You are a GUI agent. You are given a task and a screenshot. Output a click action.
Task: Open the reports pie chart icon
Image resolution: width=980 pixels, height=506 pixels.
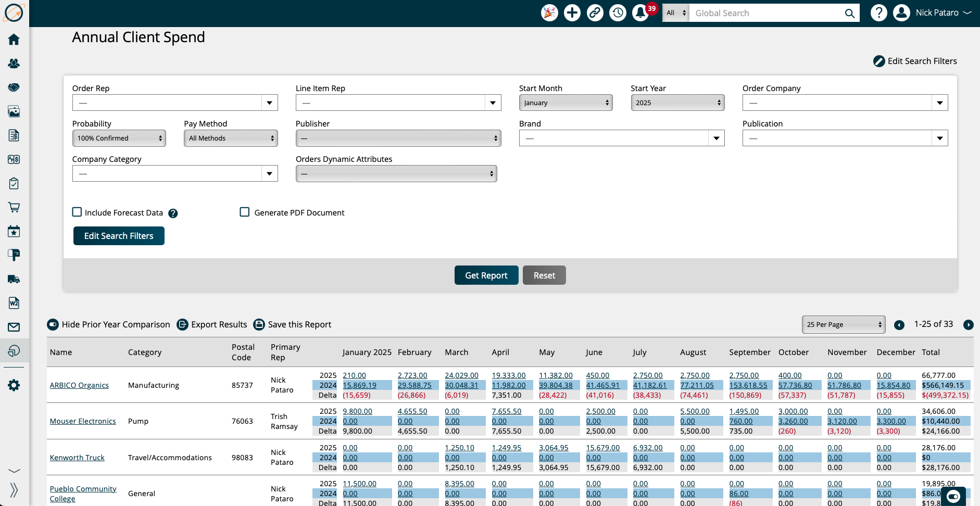click(x=14, y=351)
